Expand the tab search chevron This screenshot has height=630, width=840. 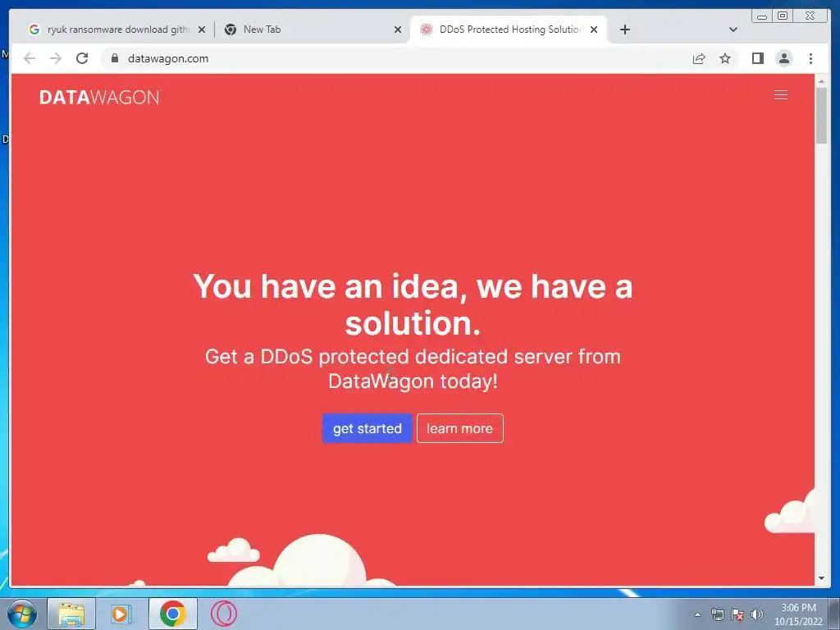733,30
